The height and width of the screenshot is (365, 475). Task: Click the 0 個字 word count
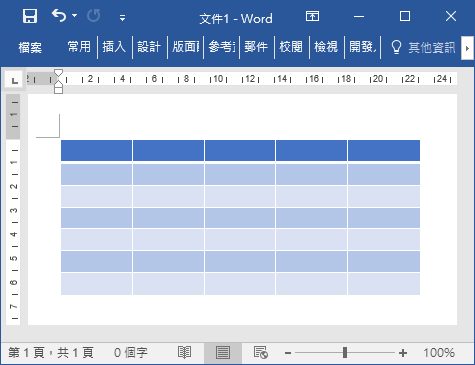131,353
